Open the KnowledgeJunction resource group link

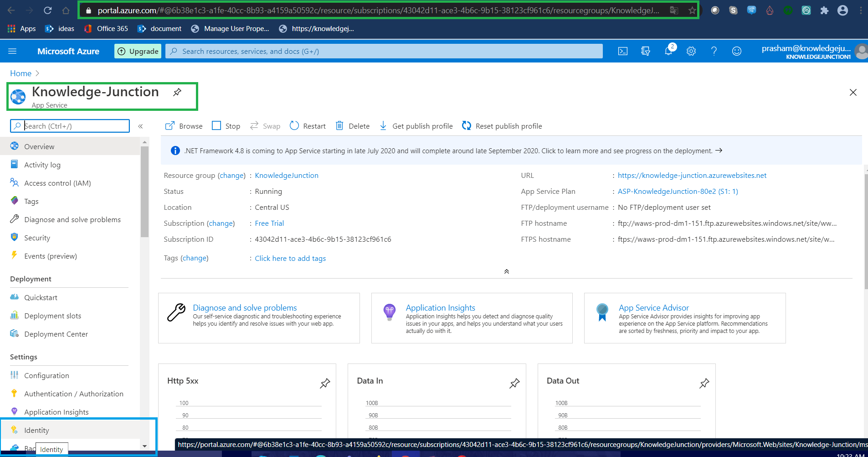click(287, 176)
